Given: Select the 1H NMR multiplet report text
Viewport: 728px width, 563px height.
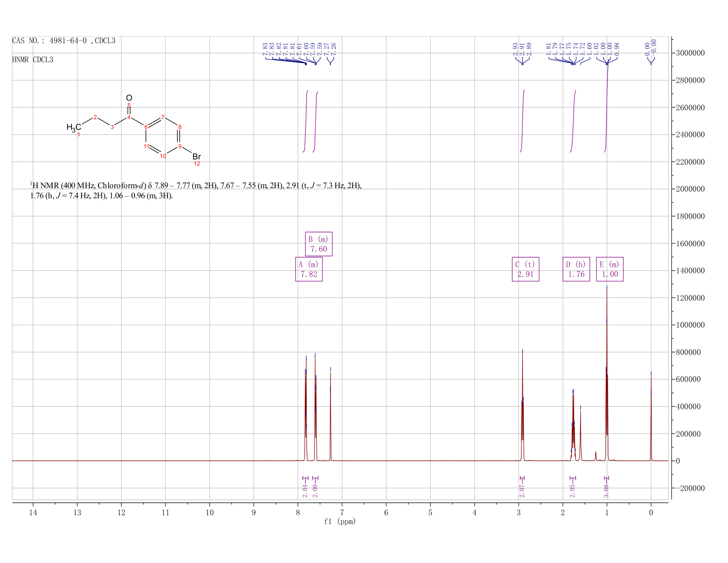Looking at the screenshot, I should coord(196,190).
